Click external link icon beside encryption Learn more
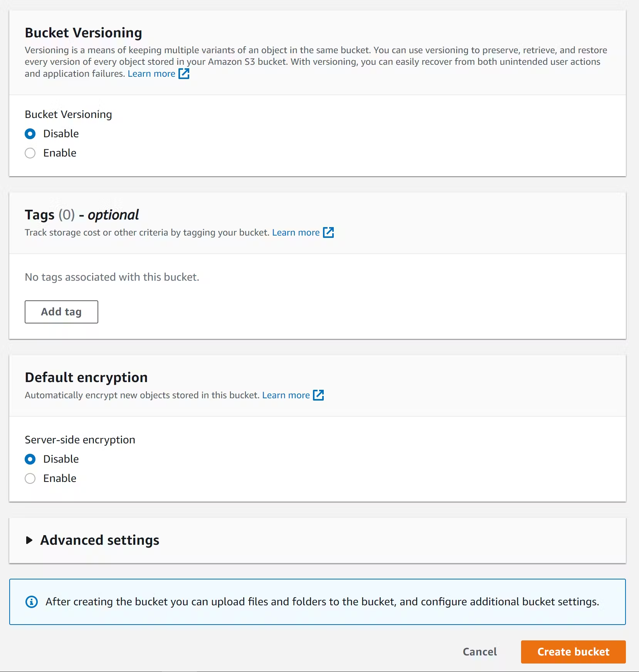Image resolution: width=639 pixels, height=672 pixels. (x=318, y=395)
